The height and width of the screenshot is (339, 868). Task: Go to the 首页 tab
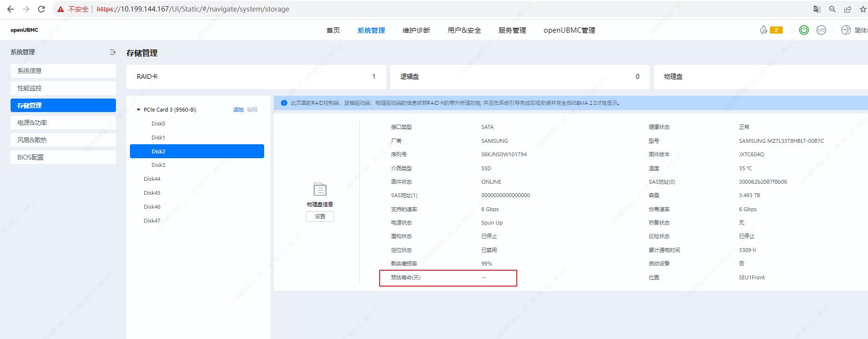(x=333, y=30)
